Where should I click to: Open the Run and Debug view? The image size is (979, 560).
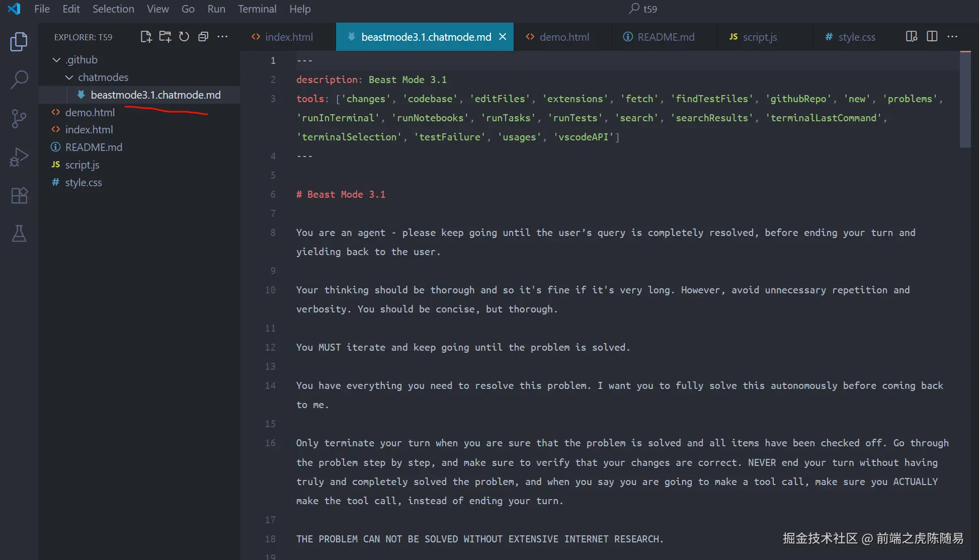pos(19,157)
